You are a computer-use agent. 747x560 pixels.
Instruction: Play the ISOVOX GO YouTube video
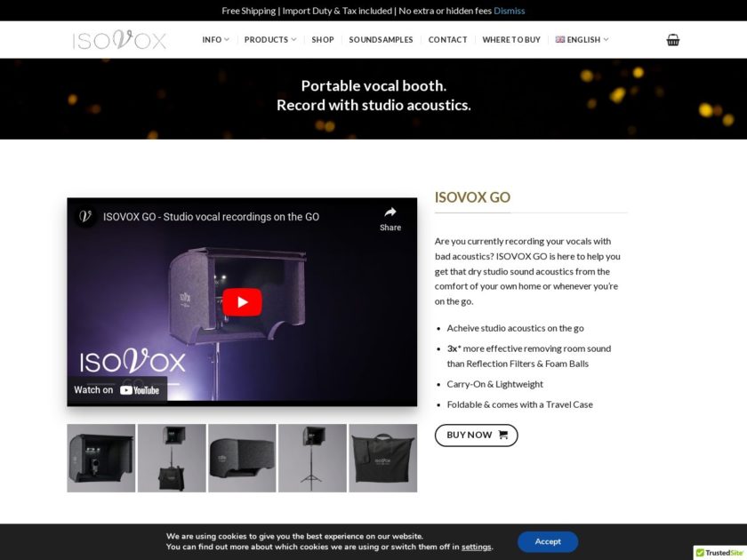(242, 302)
